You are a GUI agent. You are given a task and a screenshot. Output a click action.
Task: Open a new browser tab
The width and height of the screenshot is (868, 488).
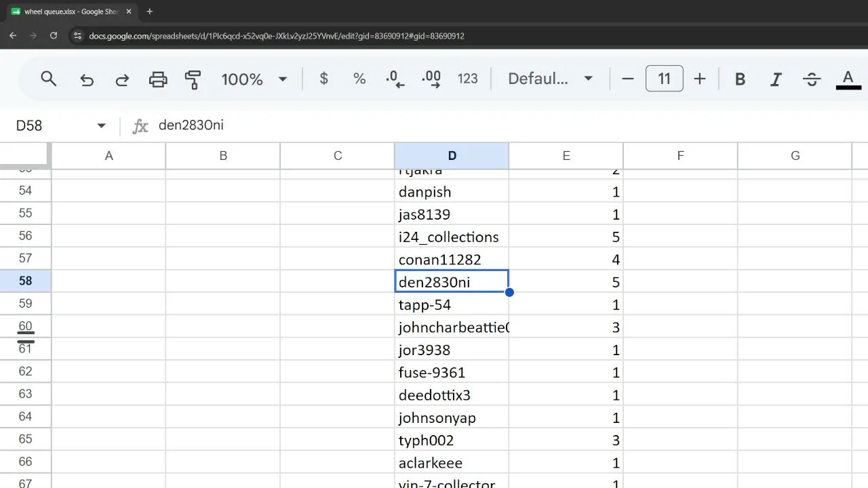(150, 12)
